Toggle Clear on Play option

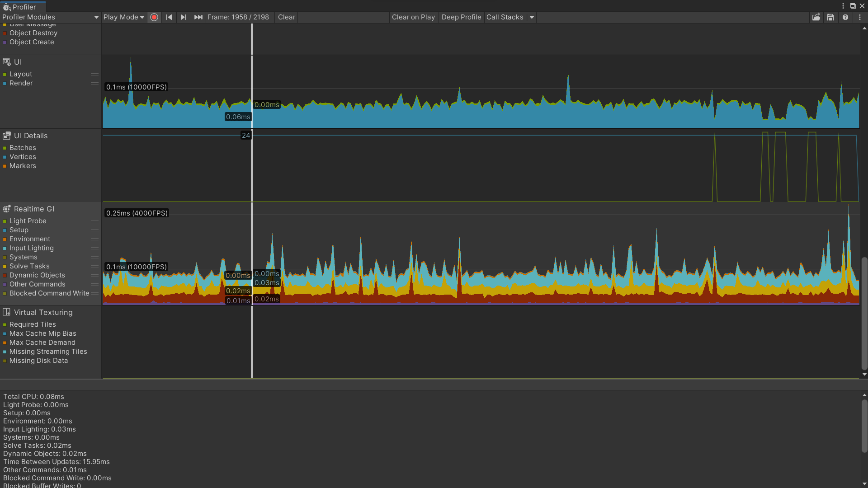(413, 17)
